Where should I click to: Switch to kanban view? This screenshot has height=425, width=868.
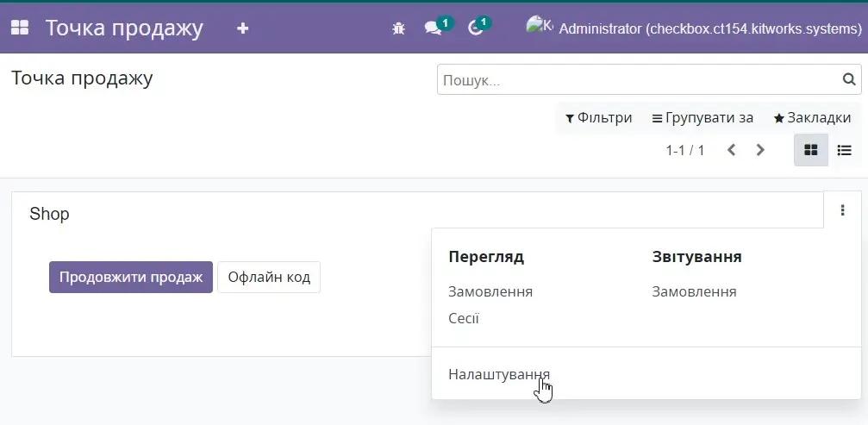pos(810,150)
